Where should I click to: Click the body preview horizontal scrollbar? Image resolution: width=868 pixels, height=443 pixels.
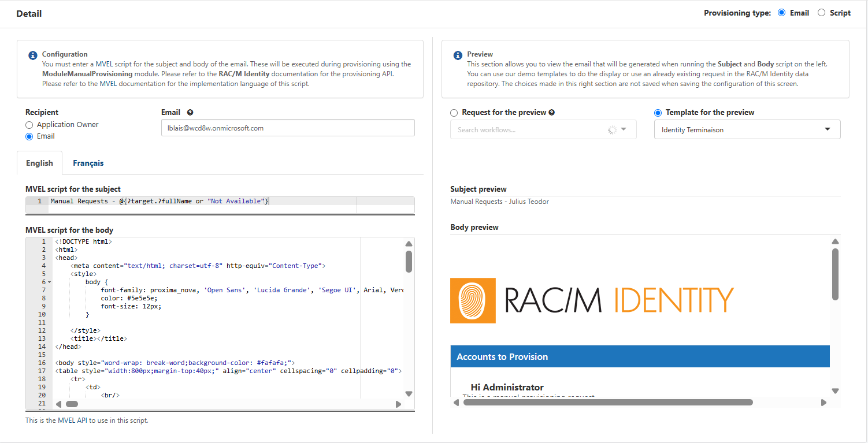click(x=607, y=403)
